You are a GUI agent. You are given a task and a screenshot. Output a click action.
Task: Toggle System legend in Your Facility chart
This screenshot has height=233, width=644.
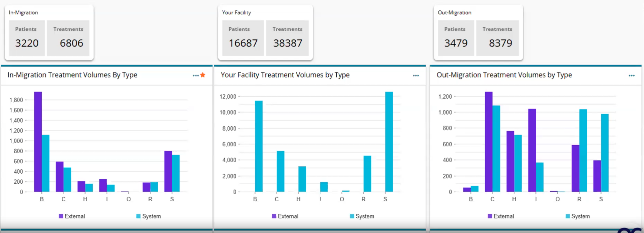pyautogui.click(x=362, y=216)
